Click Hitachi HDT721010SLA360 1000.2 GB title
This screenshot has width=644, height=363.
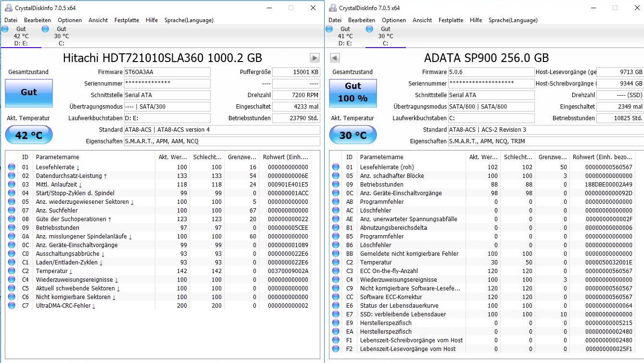point(163,58)
